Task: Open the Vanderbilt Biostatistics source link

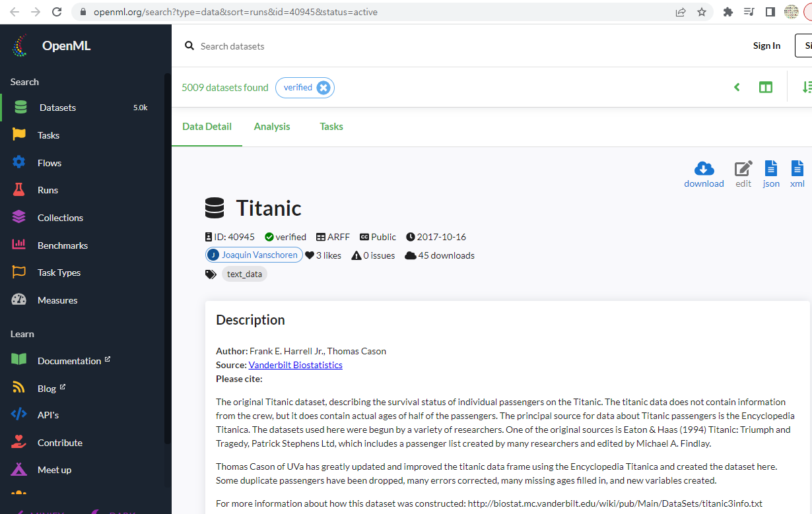Action: [295, 365]
